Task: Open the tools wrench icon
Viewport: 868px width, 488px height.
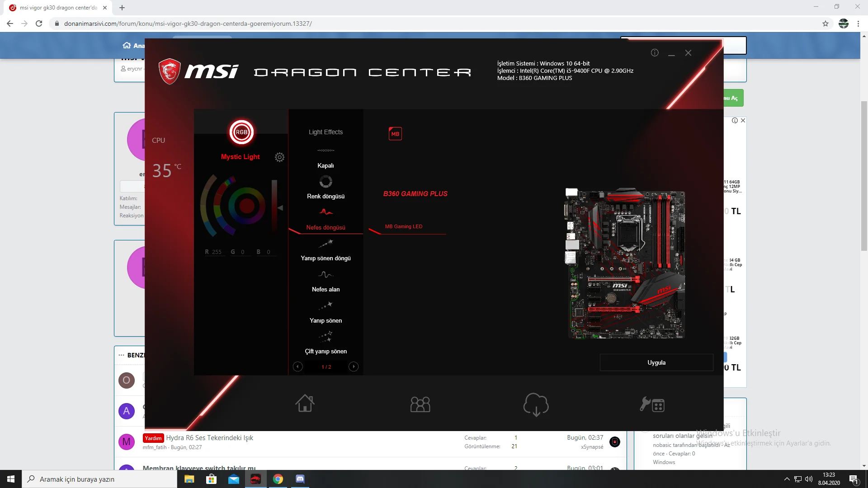Action: click(651, 404)
